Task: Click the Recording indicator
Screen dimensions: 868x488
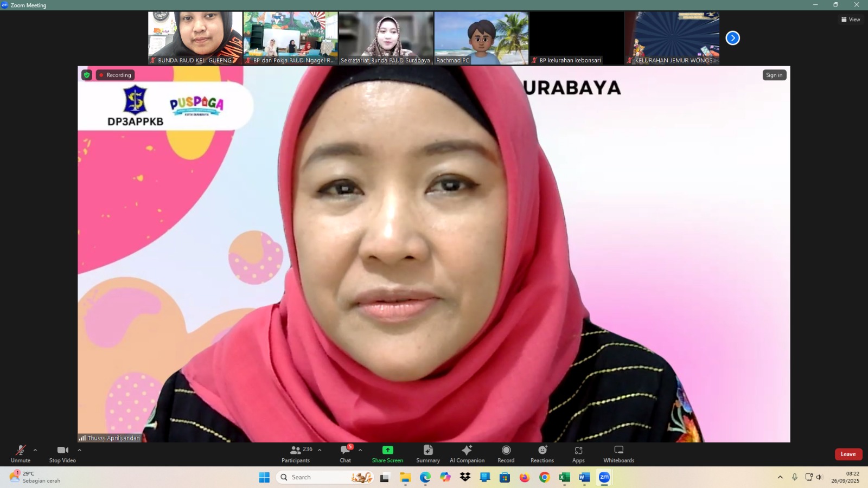Action: point(115,75)
